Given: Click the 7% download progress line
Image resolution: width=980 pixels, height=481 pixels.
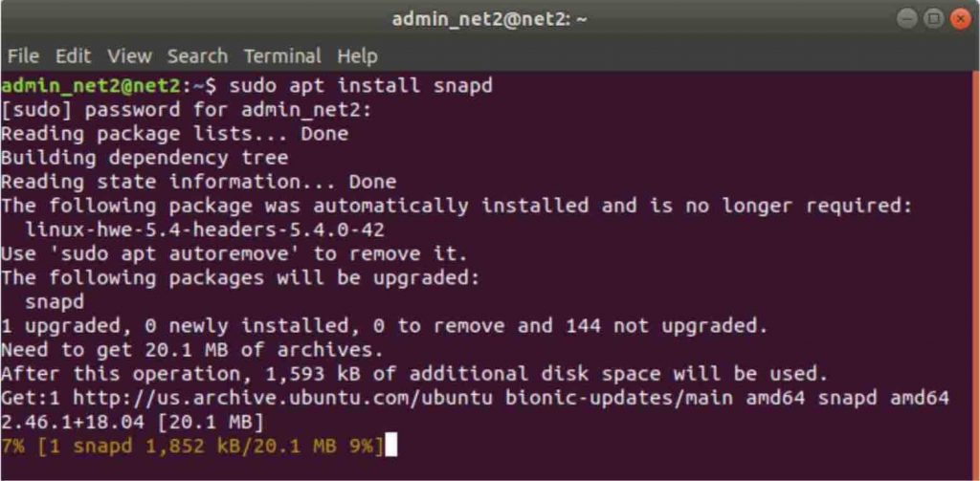Looking at the screenshot, I should click(x=191, y=445).
